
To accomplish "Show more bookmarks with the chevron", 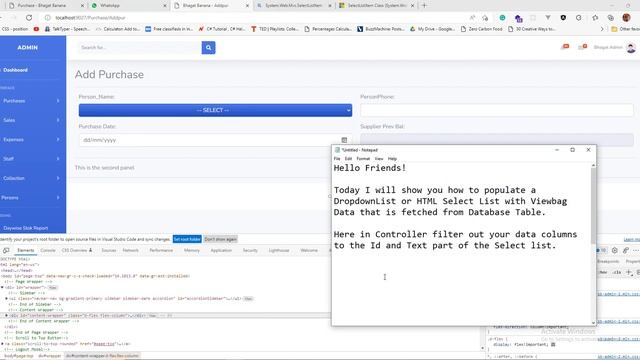I will point(602,29).
